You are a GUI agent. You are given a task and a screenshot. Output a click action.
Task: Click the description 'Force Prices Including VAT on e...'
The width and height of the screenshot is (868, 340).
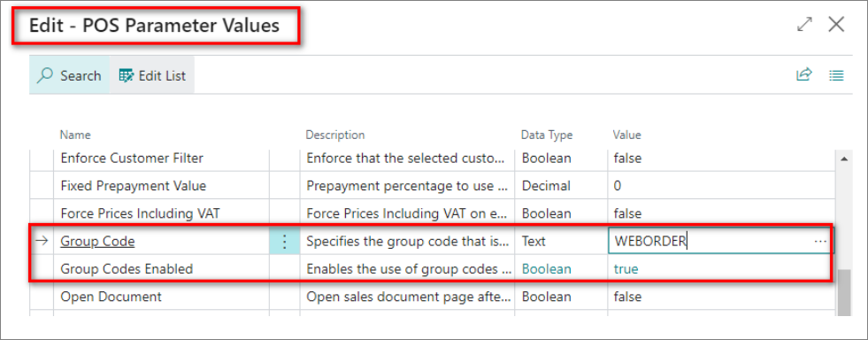[406, 213]
